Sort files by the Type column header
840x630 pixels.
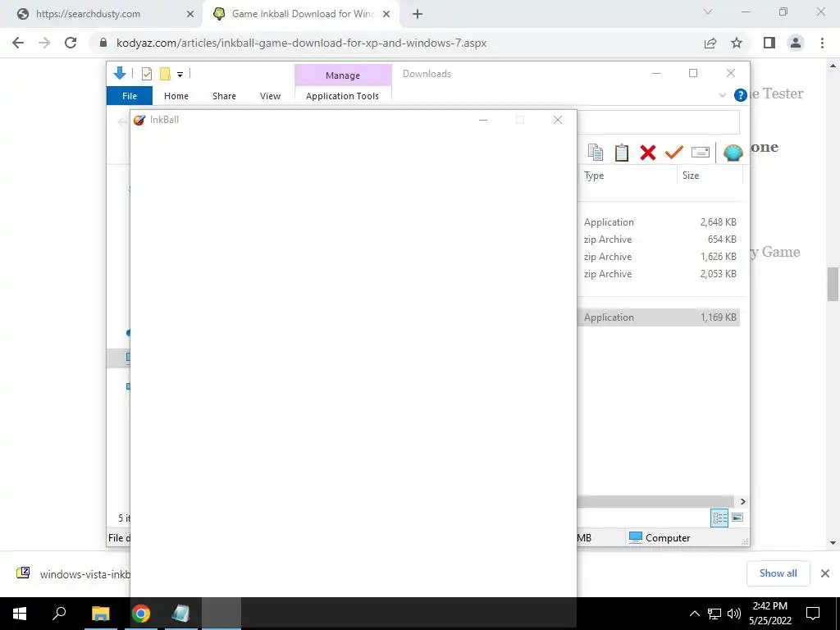point(628,176)
